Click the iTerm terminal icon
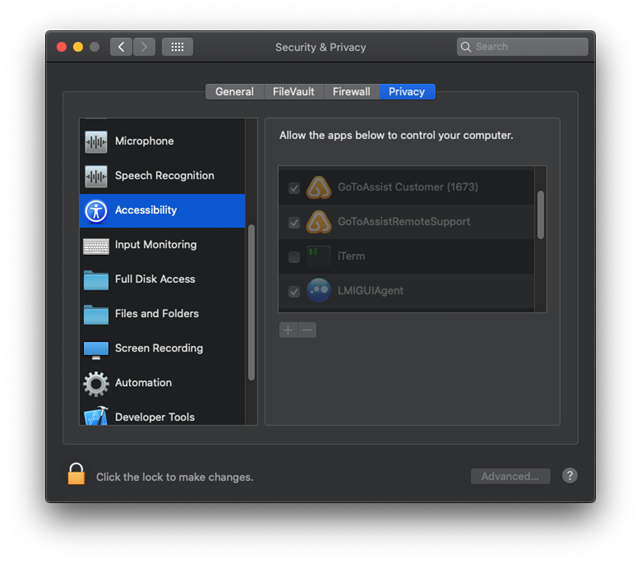641x563 pixels. click(319, 256)
